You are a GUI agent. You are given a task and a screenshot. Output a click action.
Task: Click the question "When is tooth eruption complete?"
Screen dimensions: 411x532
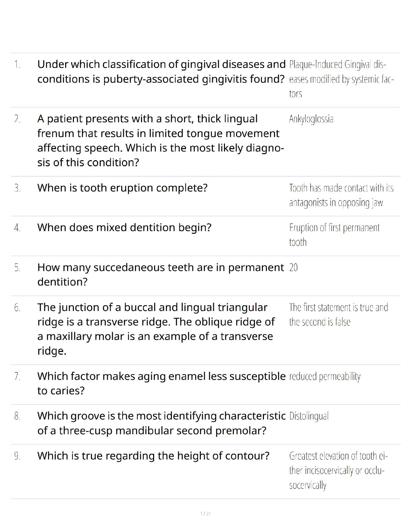[x=122, y=188]
